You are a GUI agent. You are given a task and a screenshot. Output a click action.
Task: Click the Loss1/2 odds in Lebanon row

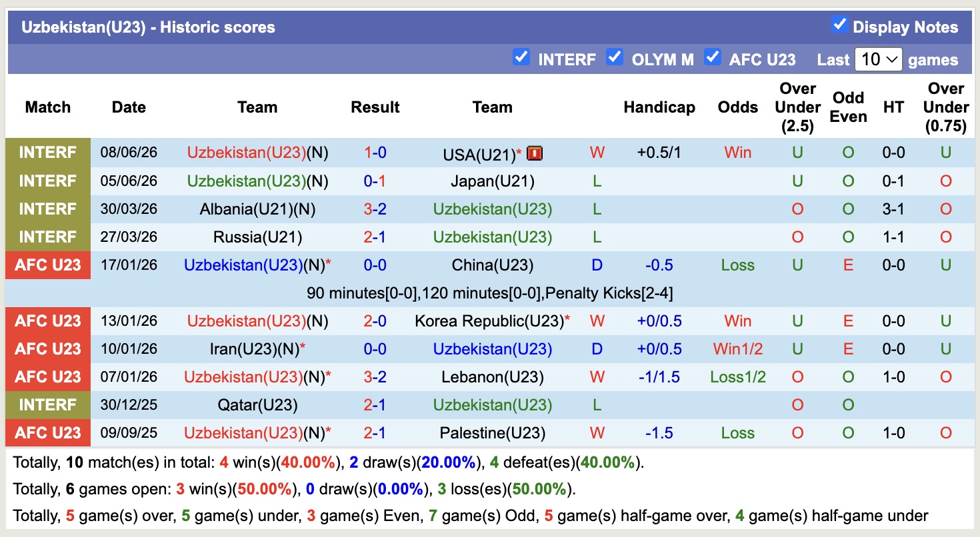click(738, 376)
